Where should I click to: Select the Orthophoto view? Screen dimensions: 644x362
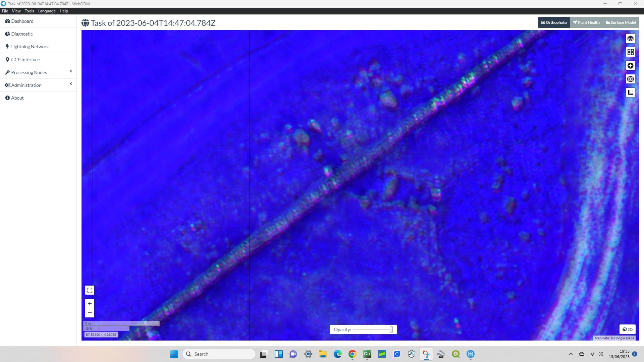(x=553, y=22)
